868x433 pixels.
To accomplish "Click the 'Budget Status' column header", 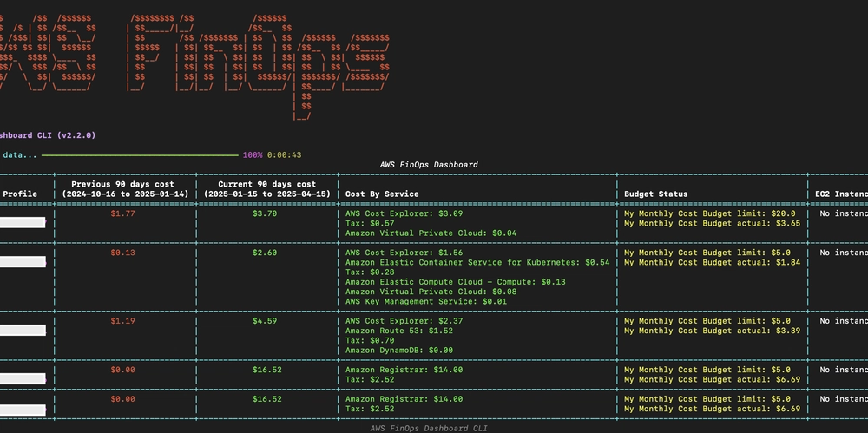I will click(x=656, y=194).
